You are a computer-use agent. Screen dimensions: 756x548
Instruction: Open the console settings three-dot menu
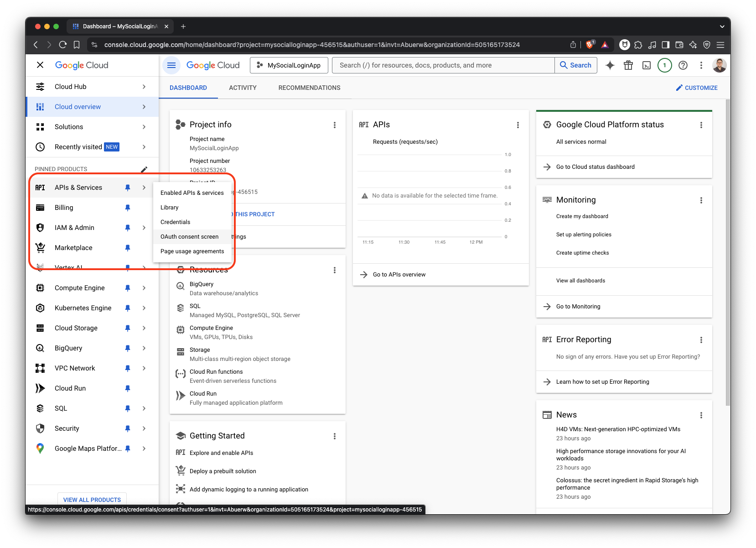click(x=701, y=65)
